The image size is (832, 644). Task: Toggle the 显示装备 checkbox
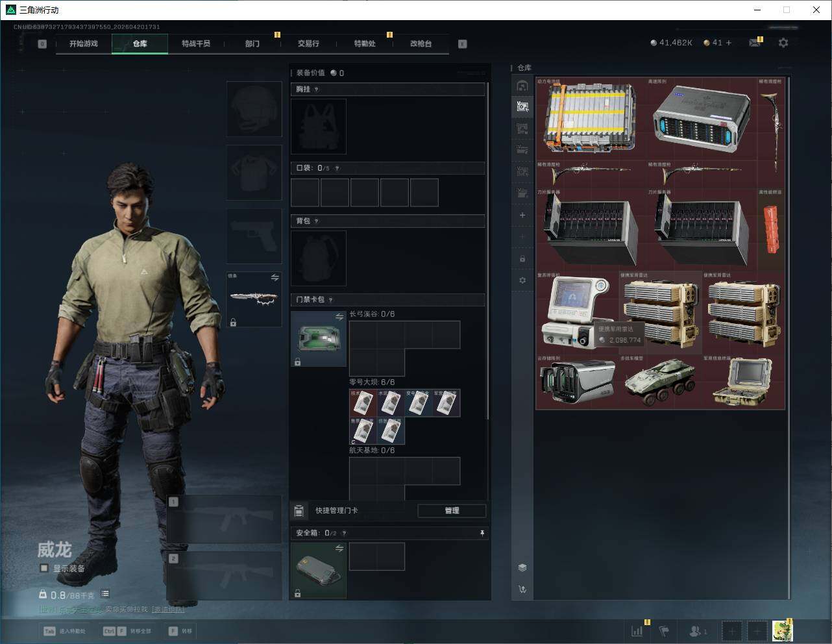point(44,568)
